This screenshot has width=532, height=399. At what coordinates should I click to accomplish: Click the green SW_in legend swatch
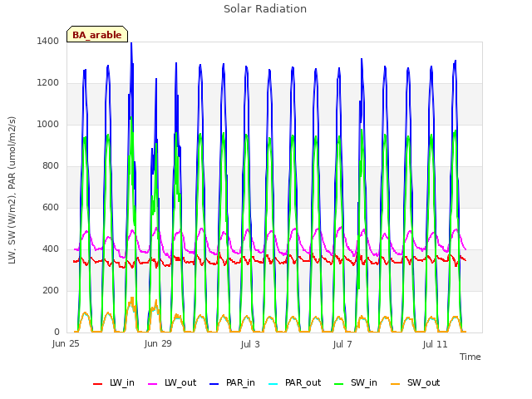pos(338,384)
